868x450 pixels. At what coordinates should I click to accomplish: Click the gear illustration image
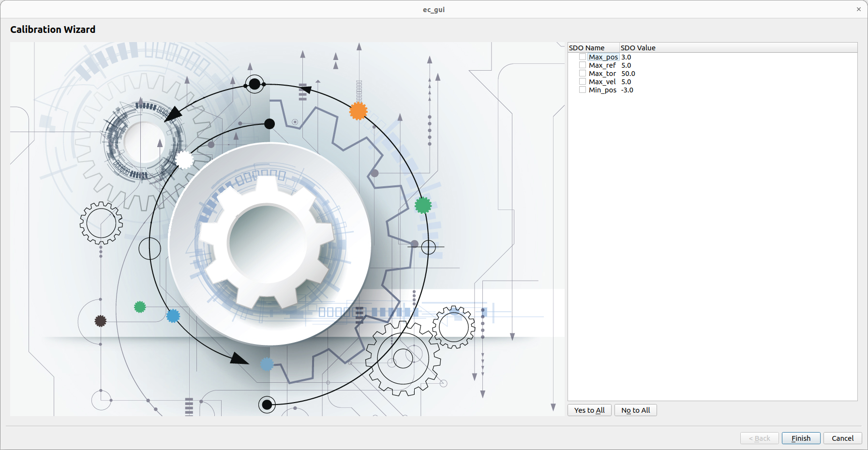287,229
